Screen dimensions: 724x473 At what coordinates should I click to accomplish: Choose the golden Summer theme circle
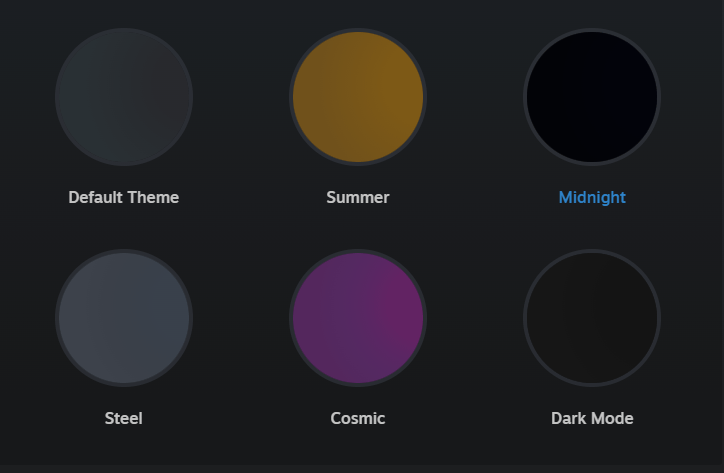pos(358,97)
